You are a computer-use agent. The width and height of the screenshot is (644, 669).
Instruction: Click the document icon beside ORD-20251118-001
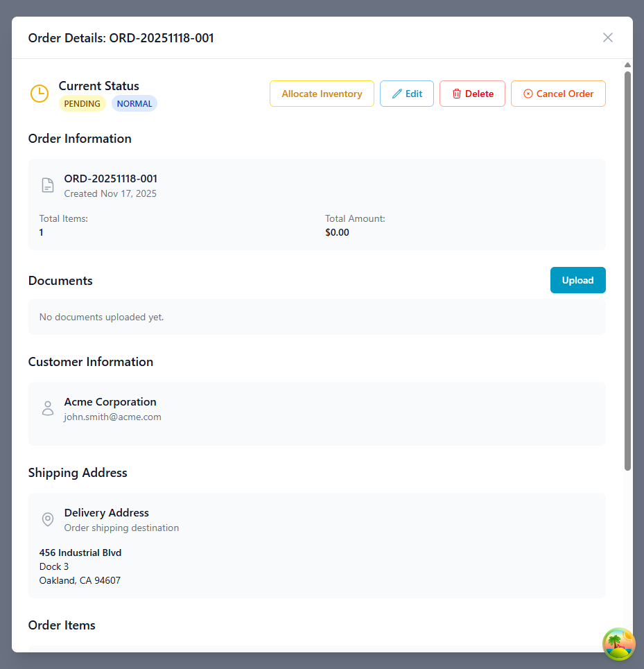click(47, 185)
